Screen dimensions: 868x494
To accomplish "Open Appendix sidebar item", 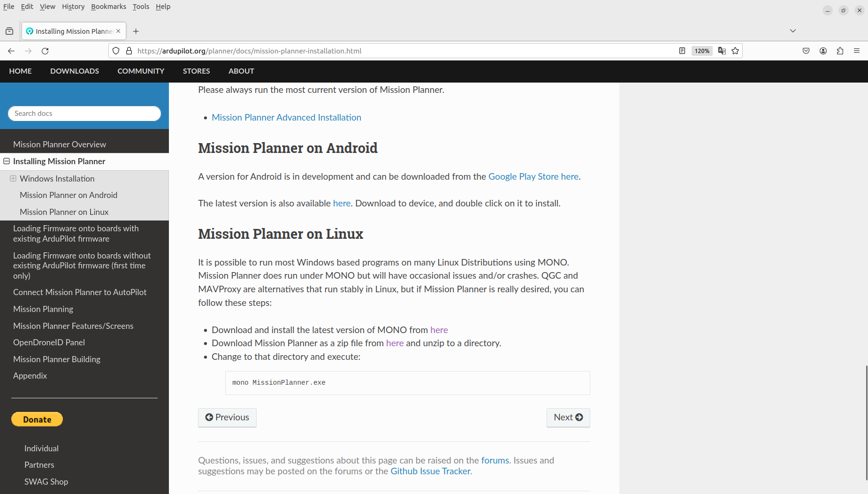I will (x=30, y=376).
